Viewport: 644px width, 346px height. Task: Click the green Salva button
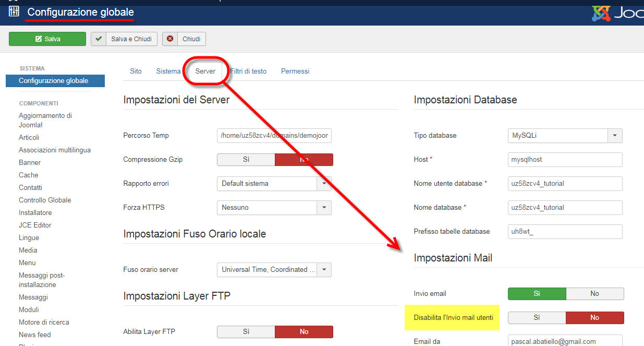(x=47, y=39)
